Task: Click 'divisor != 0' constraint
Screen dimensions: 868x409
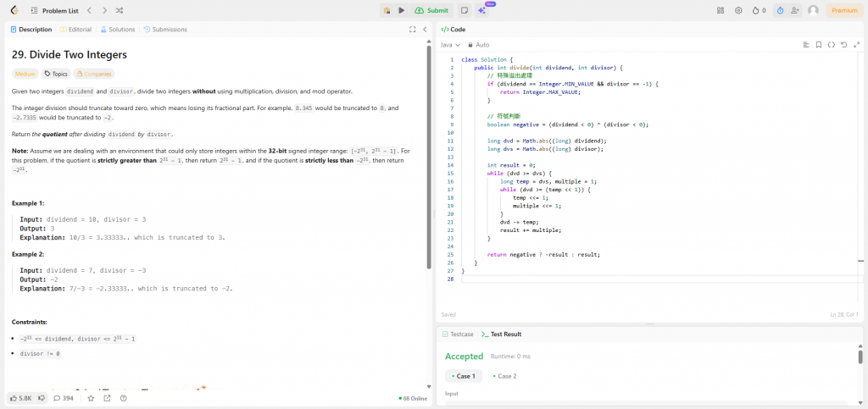Action: pyautogui.click(x=40, y=354)
